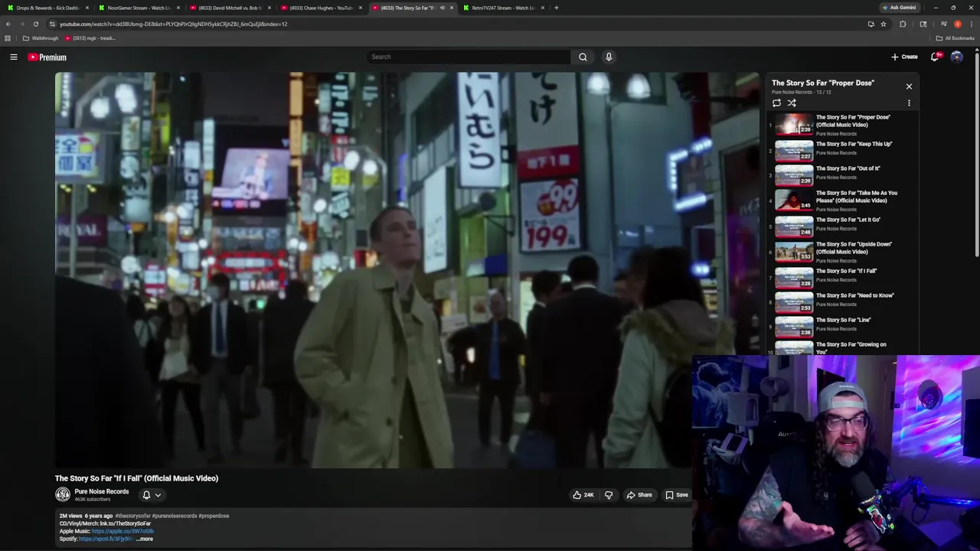Click the address bar URL
The image size is (980, 551).
[173, 24]
